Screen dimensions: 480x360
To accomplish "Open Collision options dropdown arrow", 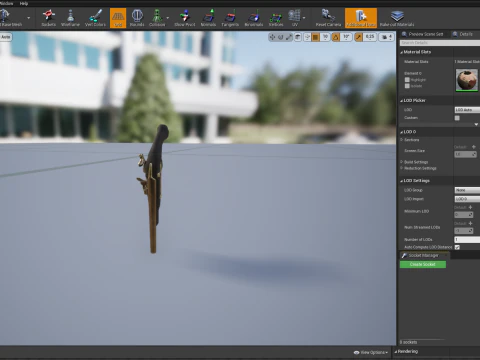I will point(168,18).
